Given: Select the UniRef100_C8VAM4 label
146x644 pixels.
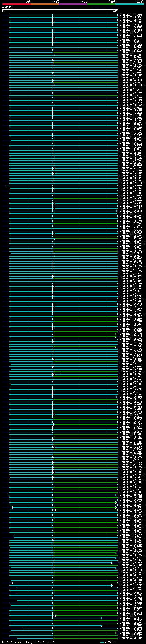Looking at the screenshot, I should [x=131, y=110].
